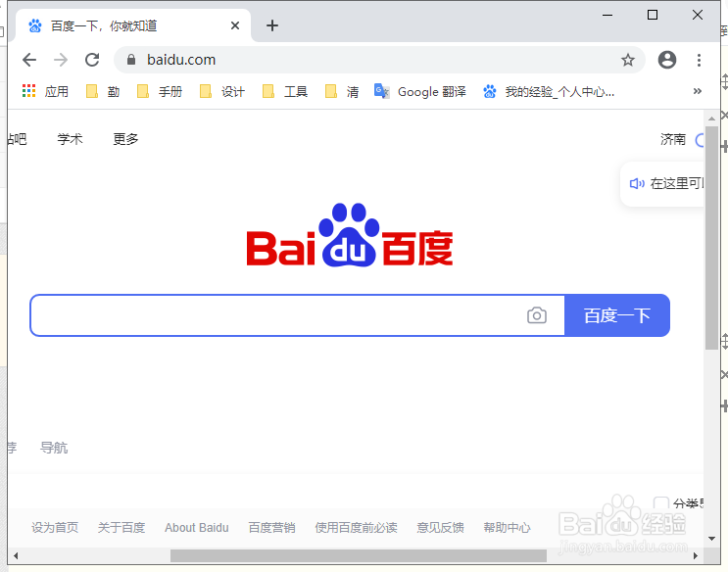
Task: Click the vertical scrollbar up arrow
Action: (711, 119)
